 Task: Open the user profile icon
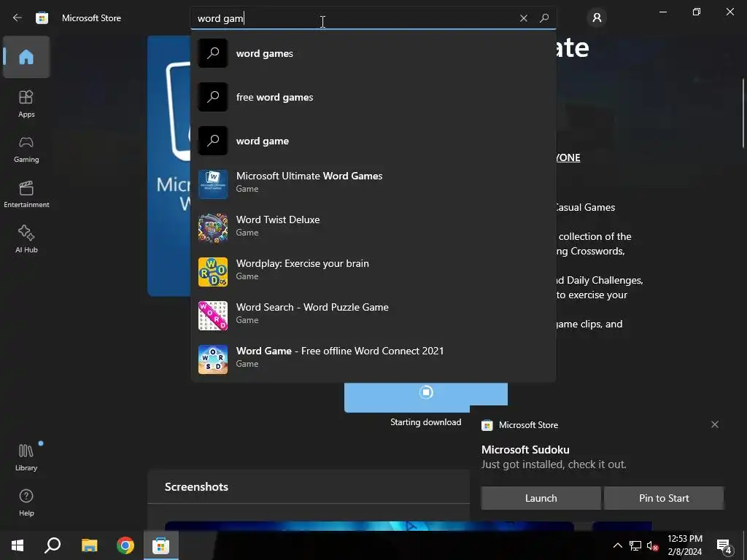(x=597, y=18)
